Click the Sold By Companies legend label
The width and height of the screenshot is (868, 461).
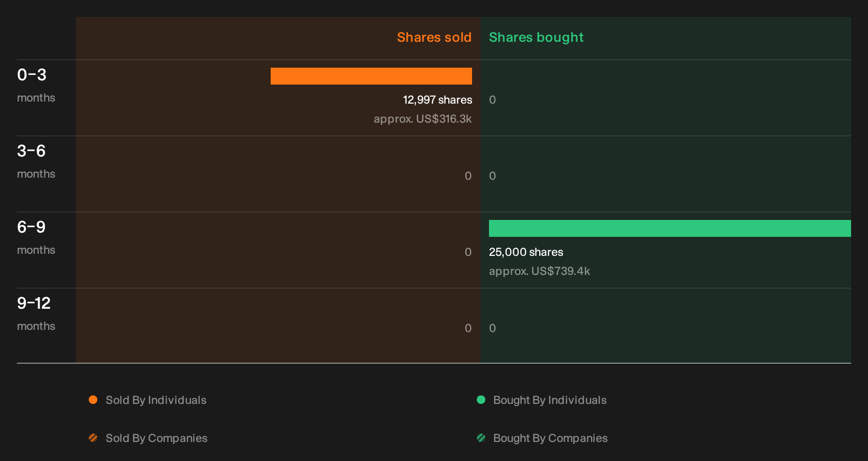pos(156,438)
